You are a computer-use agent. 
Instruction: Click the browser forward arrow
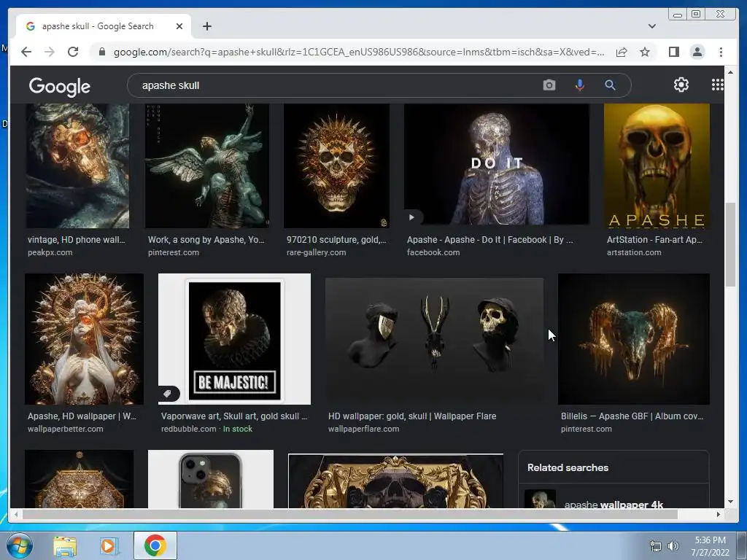[50, 52]
